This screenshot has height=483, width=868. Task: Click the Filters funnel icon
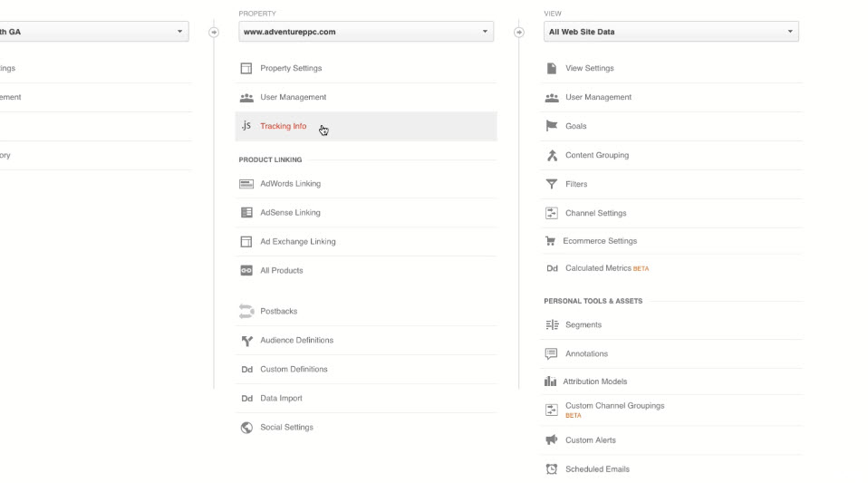(x=551, y=184)
